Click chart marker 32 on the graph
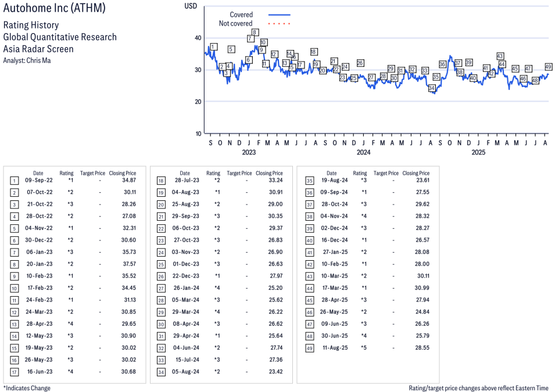Viewport: 555px width, 392px height. click(x=413, y=69)
